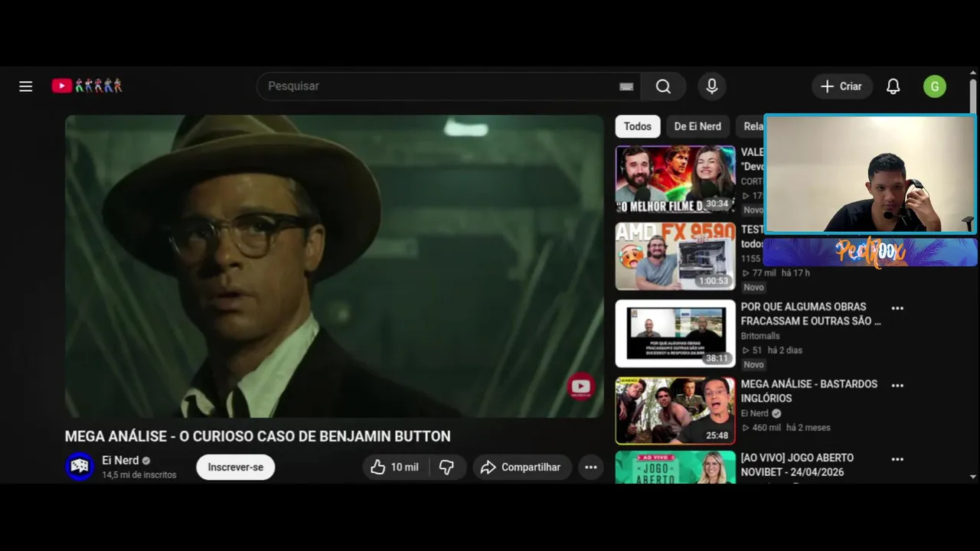This screenshot has height=551, width=980.
Task: Open the Ei Nerd channel name link
Action: click(120, 460)
